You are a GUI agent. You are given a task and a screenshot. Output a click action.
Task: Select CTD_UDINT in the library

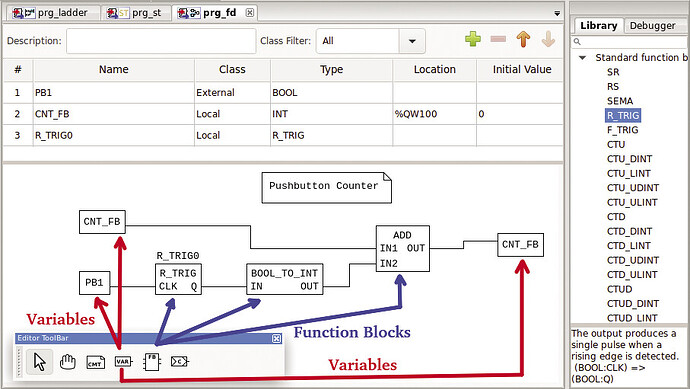[633, 260]
